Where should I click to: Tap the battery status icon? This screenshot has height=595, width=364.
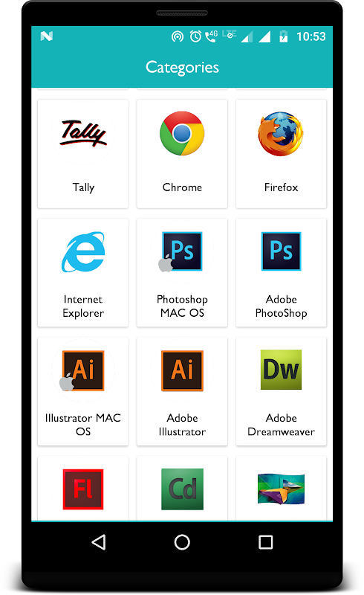tap(283, 36)
